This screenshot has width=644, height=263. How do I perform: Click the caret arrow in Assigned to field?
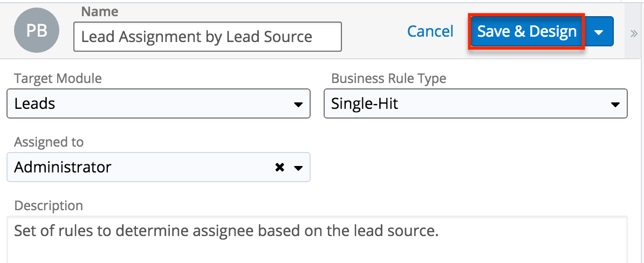[x=298, y=168]
